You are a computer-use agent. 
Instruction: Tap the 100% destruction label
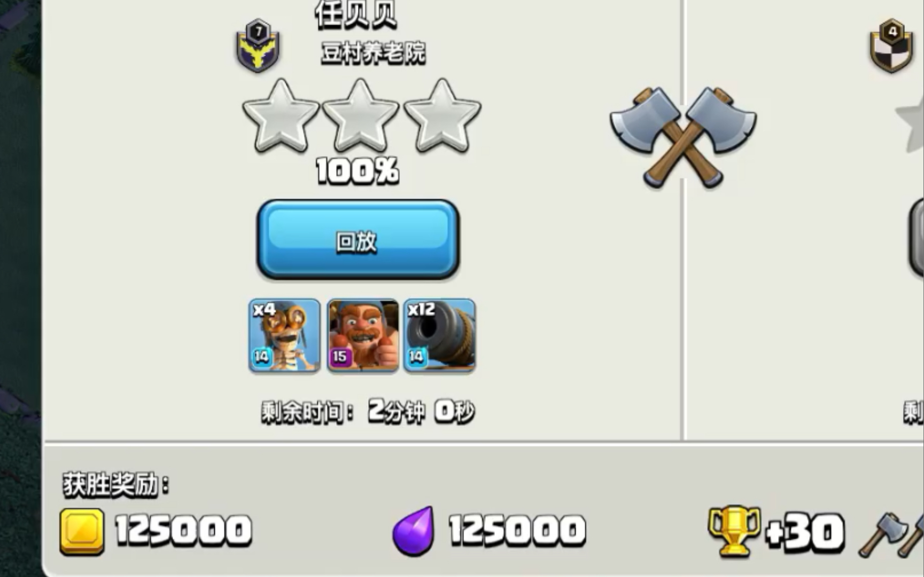[x=358, y=171]
